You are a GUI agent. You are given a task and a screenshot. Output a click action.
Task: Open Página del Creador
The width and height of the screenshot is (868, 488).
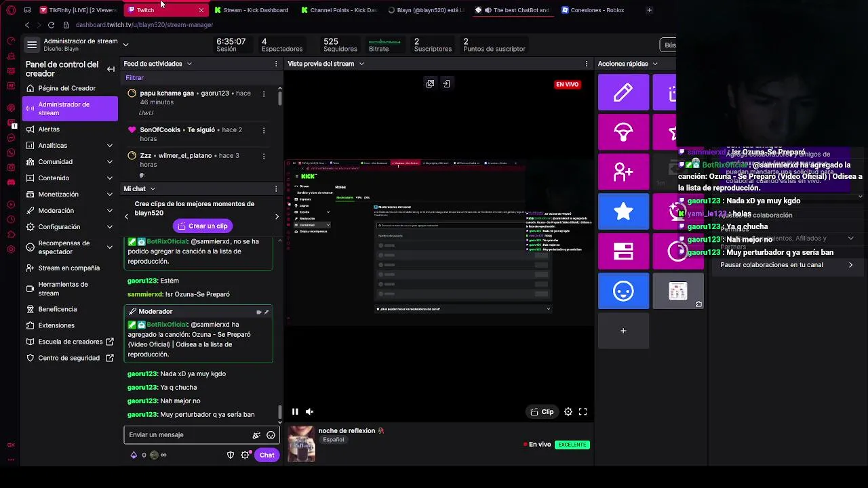point(69,88)
